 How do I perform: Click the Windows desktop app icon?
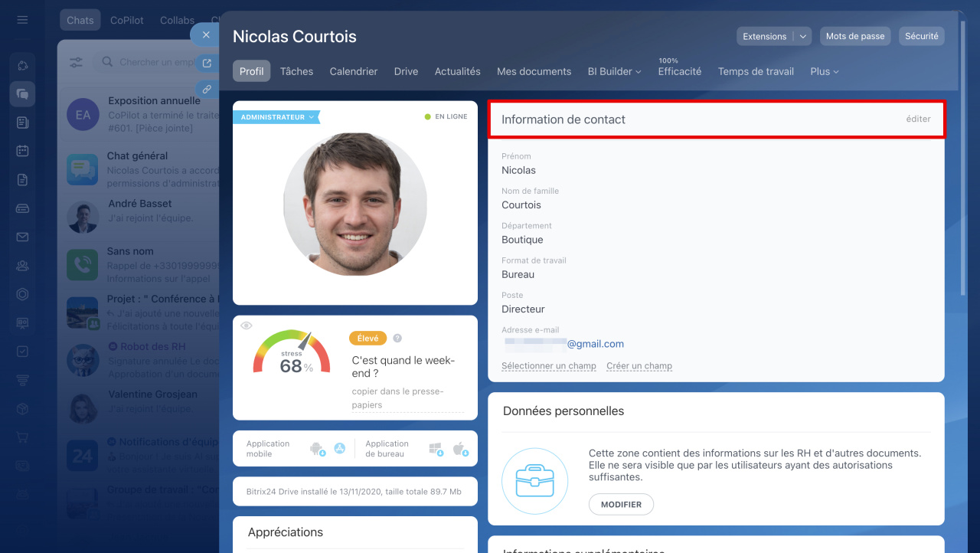436,449
